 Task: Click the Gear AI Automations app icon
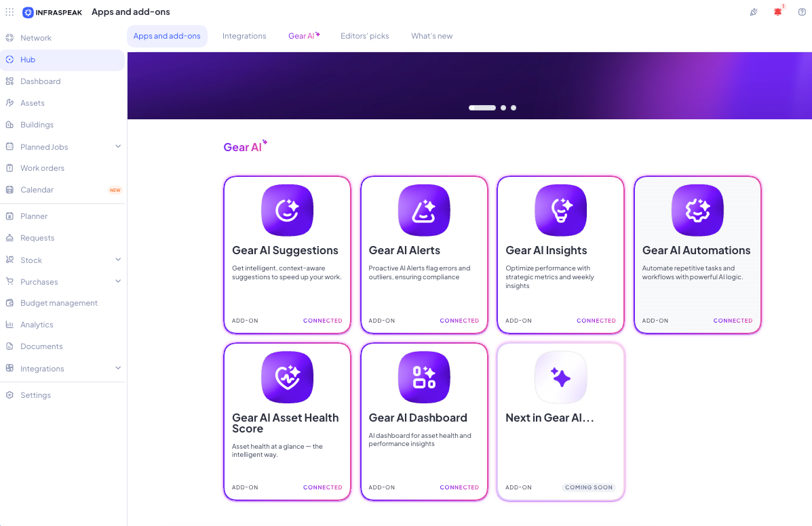pos(697,211)
